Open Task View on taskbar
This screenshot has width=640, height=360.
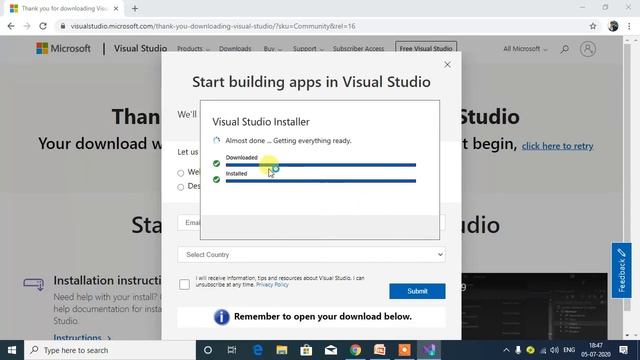(x=232, y=350)
